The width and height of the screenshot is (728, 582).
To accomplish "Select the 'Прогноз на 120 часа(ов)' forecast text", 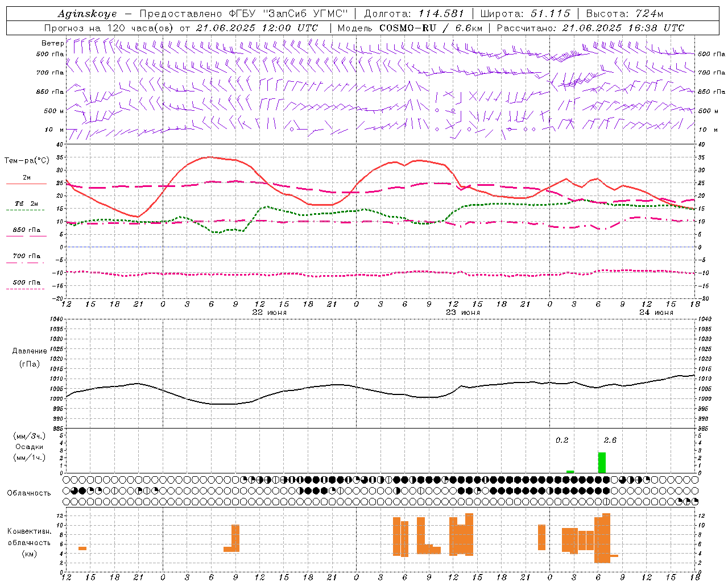I will [109, 28].
